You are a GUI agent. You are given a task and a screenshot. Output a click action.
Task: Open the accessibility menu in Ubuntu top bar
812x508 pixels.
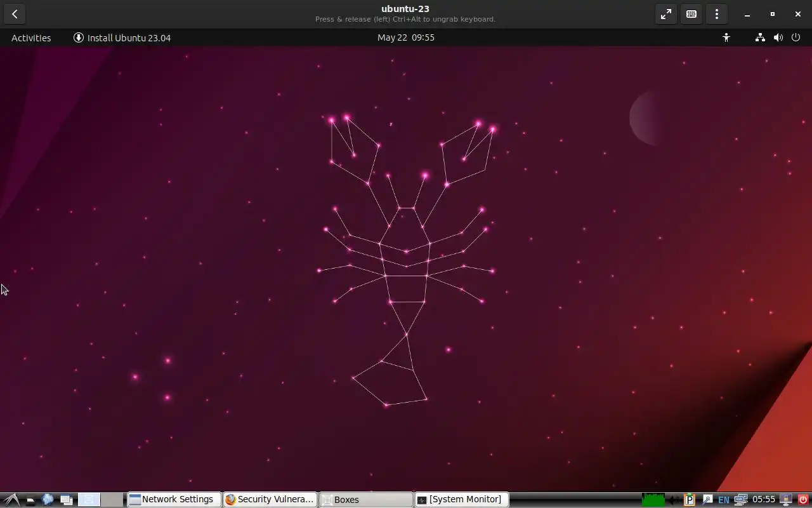[x=726, y=37]
